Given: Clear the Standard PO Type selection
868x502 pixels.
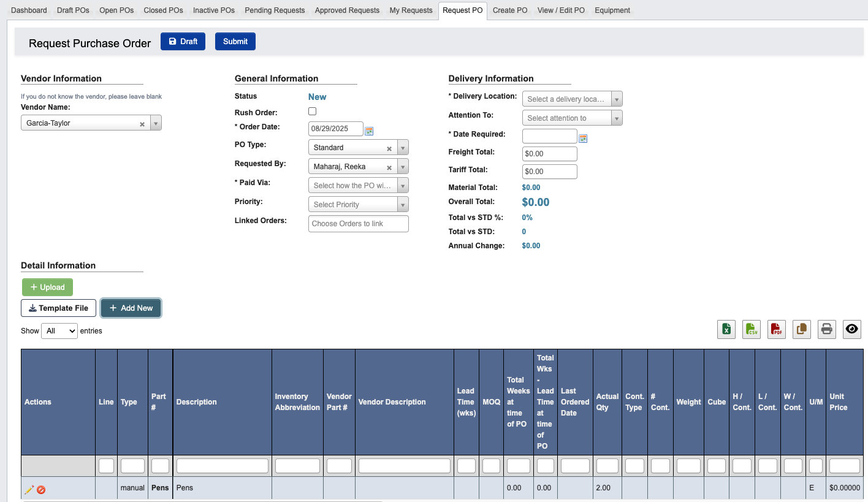Looking at the screenshot, I should 389,148.
